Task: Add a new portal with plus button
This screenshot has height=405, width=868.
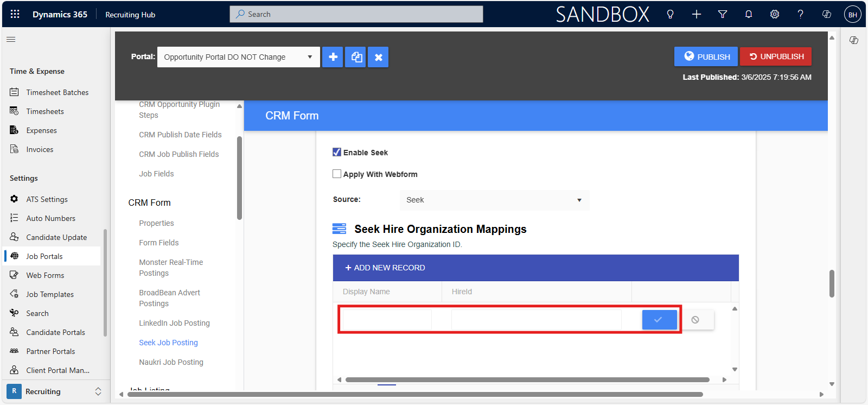Action: [333, 57]
